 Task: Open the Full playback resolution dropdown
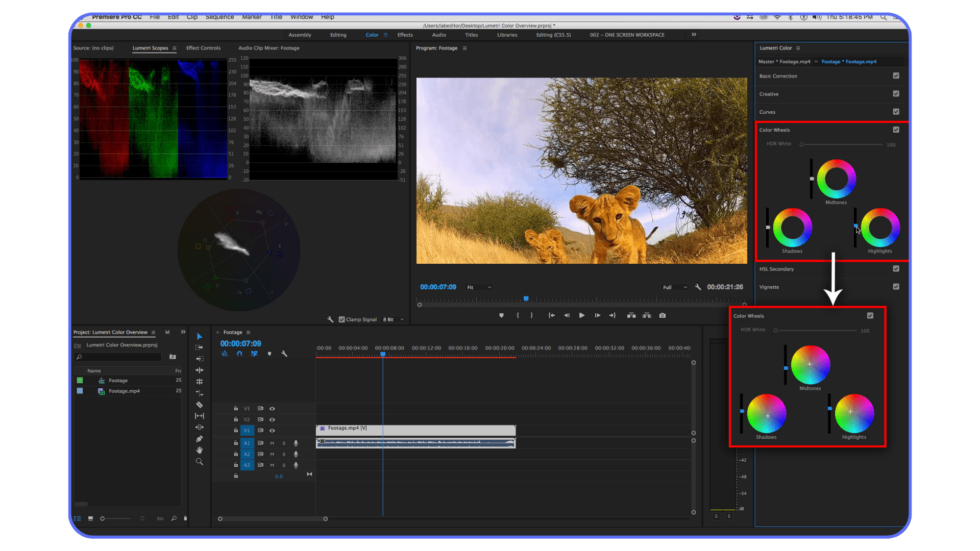tap(674, 287)
